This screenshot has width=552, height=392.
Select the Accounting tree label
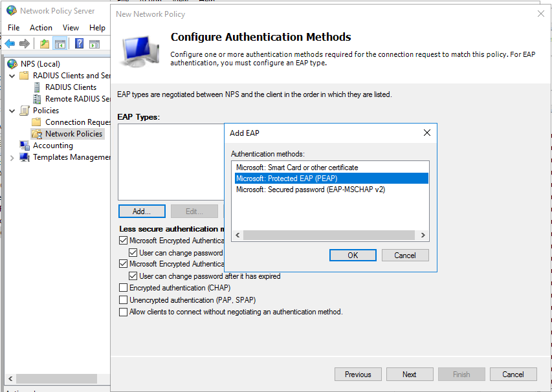pyautogui.click(x=53, y=146)
